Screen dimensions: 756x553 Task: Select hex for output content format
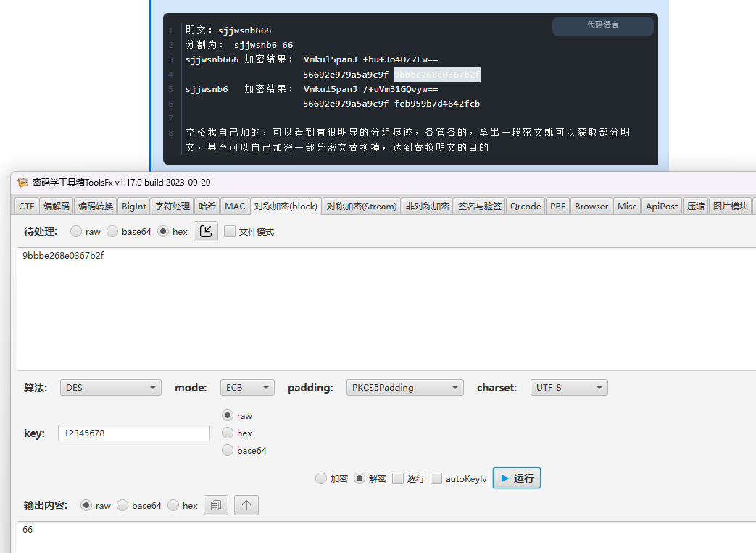pyautogui.click(x=174, y=506)
